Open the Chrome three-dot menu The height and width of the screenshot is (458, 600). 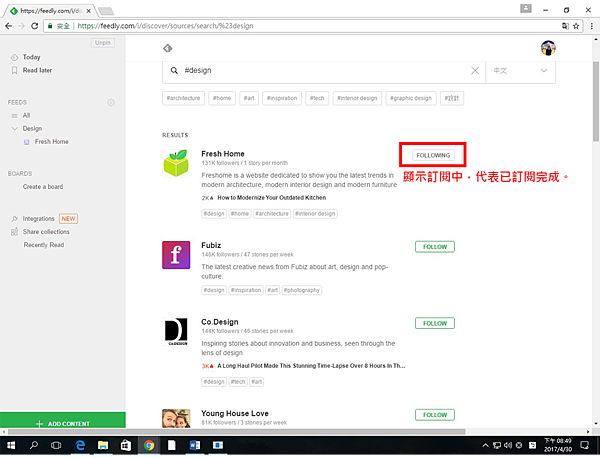[592, 26]
